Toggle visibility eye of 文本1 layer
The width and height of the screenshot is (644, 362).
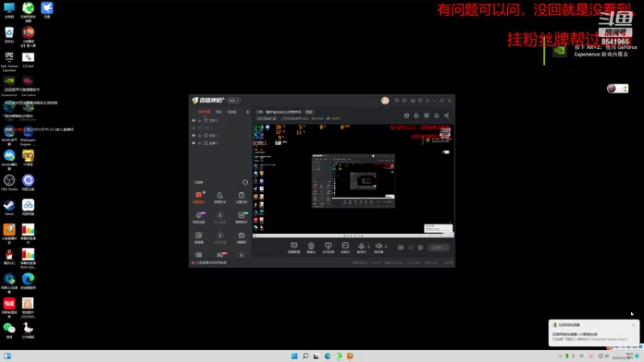[x=193, y=135]
